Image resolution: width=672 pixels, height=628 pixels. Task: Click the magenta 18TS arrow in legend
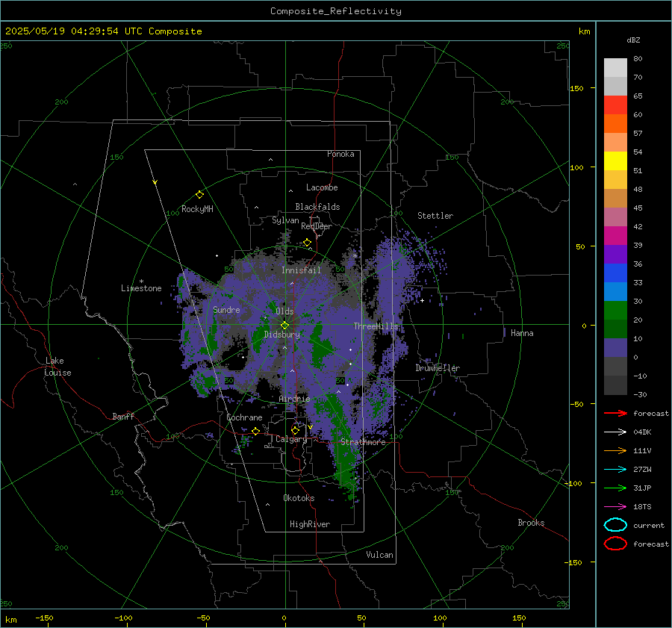click(x=615, y=507)
